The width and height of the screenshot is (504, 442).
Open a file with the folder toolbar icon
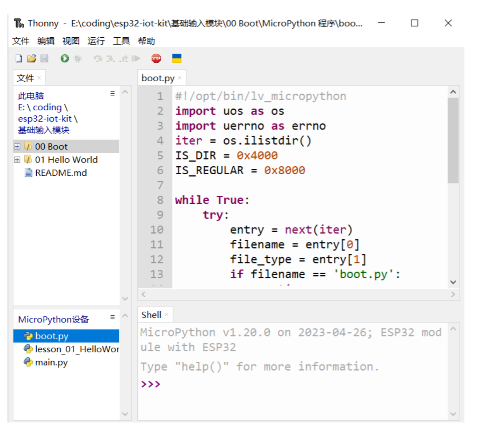pos(31,58)
